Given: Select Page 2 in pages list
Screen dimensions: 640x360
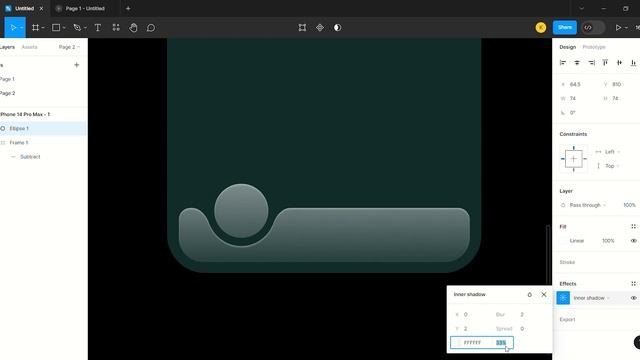Looking at the screenshot, I should [7, 93].
